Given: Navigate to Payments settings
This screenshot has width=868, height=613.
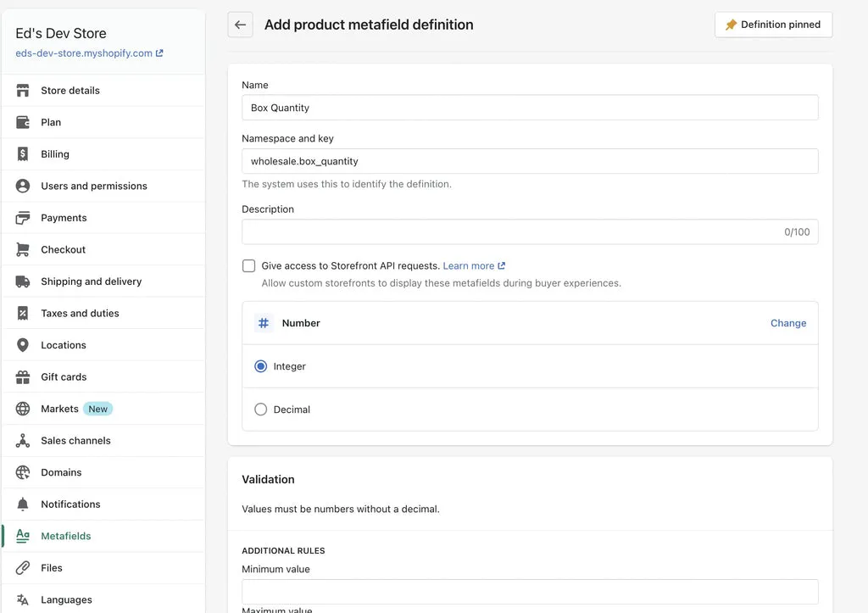Looking at the screenshot, I should click(x=103, y=218).
